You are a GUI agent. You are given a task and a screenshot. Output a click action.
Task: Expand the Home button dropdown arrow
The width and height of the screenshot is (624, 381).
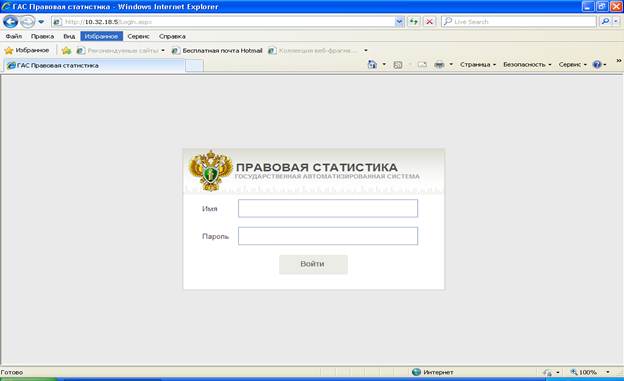[x=384, y=64]
